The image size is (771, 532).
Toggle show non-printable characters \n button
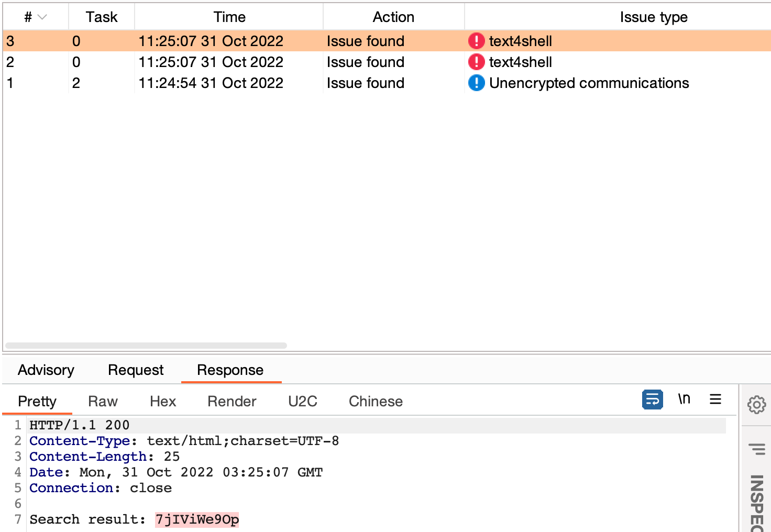(684, 399)
